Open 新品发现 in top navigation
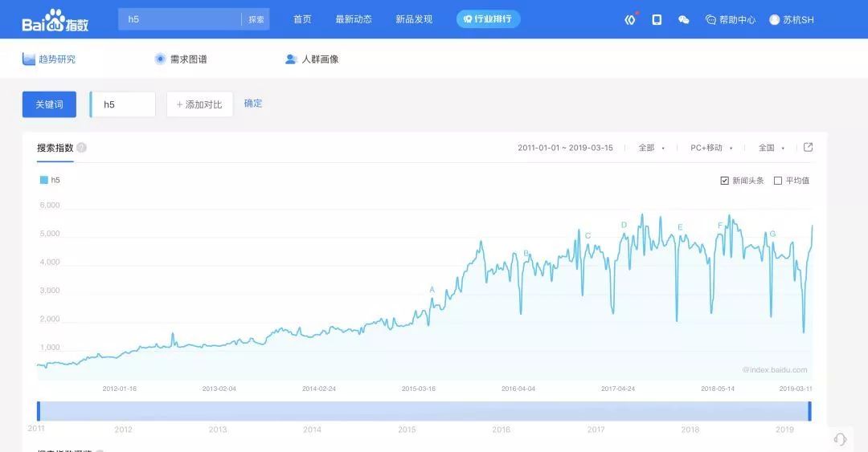The width and height of the screenshot is (868, 452). point(414,19)
